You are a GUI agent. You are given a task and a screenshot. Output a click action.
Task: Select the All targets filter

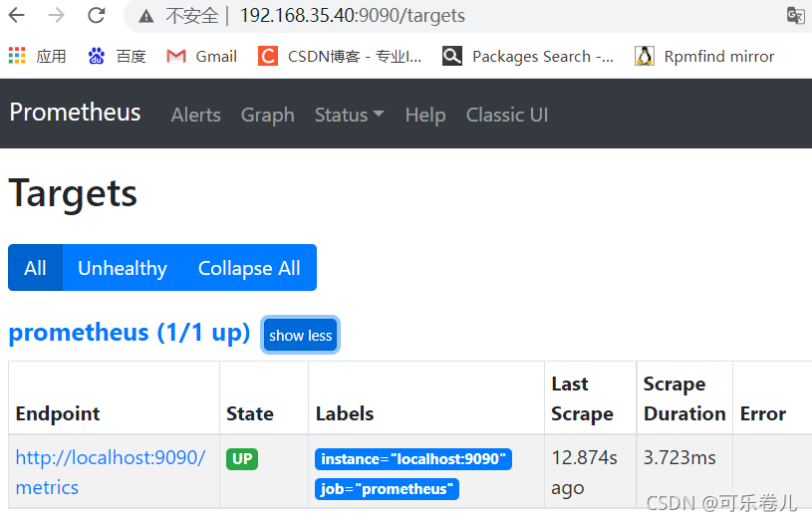click(x=35, y=268)
